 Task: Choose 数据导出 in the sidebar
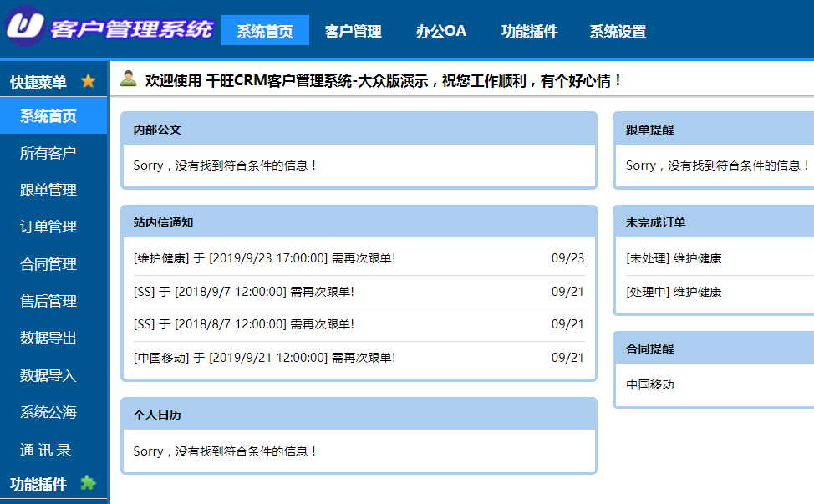pos(48,338)
